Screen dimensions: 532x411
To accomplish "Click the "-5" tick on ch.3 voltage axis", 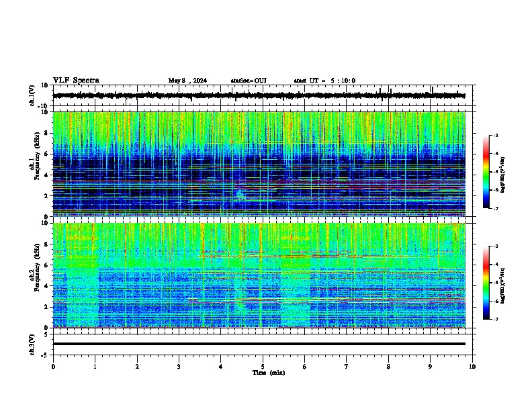I will pos(45,355).
